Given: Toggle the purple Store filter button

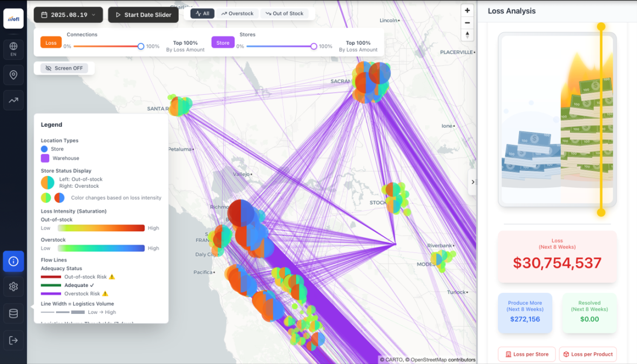Looking at the screenshot, I should tap(223, 43).
